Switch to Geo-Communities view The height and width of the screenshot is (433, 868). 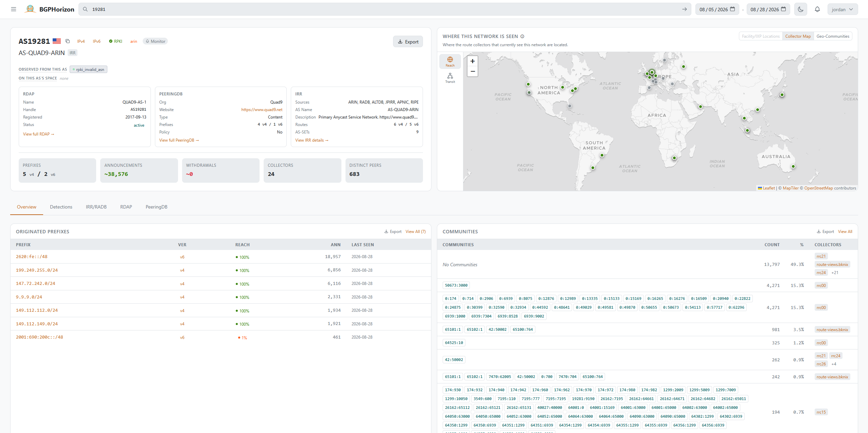coord(833,36)
